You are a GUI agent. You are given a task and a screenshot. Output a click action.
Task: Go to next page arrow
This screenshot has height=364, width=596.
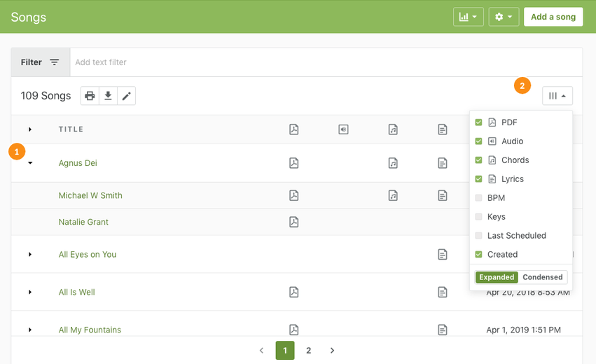332,350
